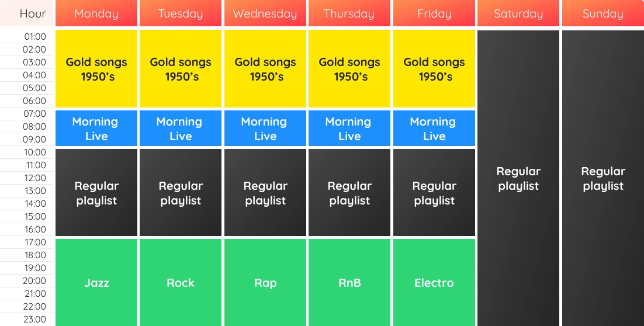Select Monday's Jazz evening block
The width and height of the screenshot is (644, 326).
pos(96,283)
